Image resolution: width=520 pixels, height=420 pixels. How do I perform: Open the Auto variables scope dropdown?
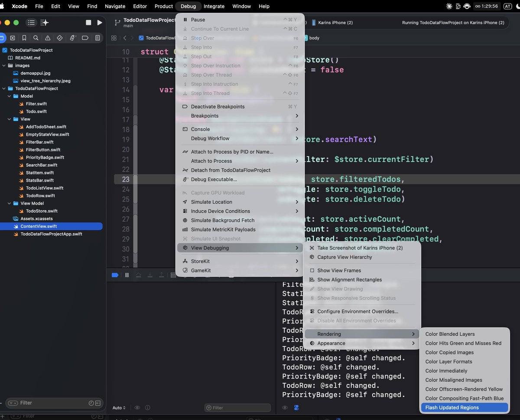(x=119, y=408)
